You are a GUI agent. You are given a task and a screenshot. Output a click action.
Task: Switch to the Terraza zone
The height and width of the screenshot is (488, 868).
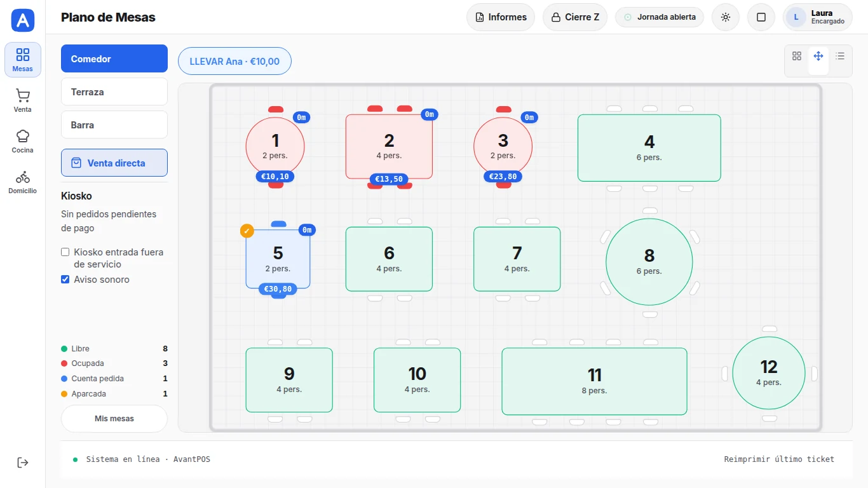click(x=114, y=91)
